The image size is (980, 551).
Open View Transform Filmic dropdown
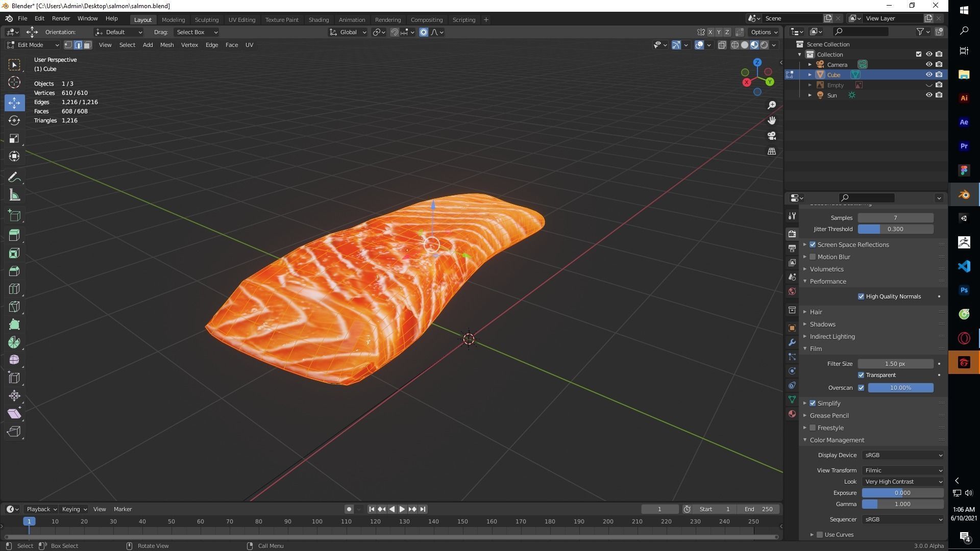point(902,470)
